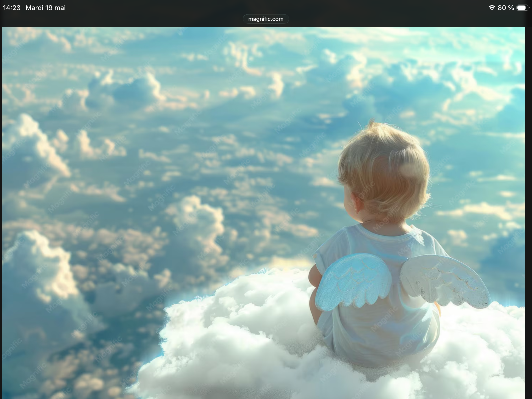Tap the magnific.com address bar
The height and width of the screenshot is (399, 532).
point(266,19)
